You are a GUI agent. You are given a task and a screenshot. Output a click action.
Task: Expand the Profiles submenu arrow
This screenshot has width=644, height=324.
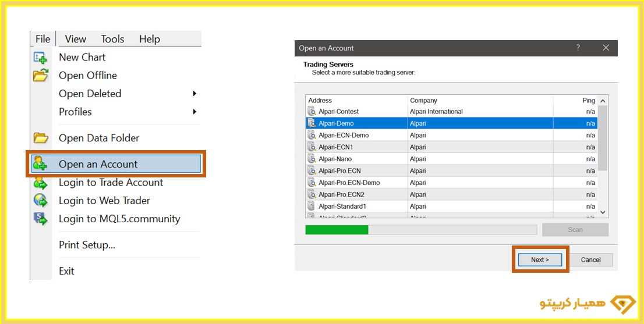tap(194, 112)
